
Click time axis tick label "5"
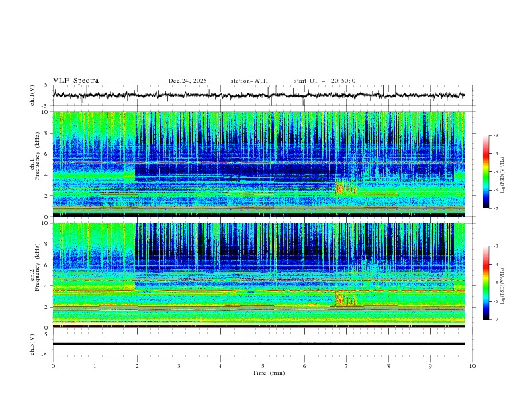click(x=263, y=366)
